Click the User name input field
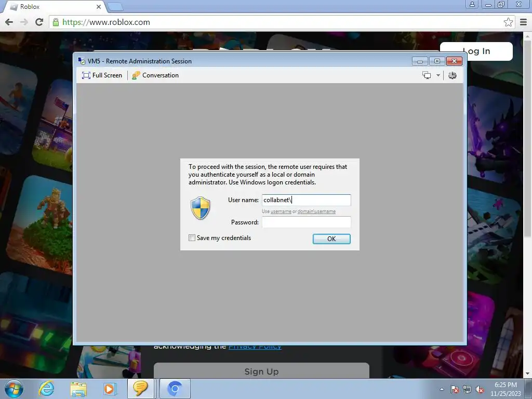The width and height of the screenshot is (532, 399). click(307, 200)
